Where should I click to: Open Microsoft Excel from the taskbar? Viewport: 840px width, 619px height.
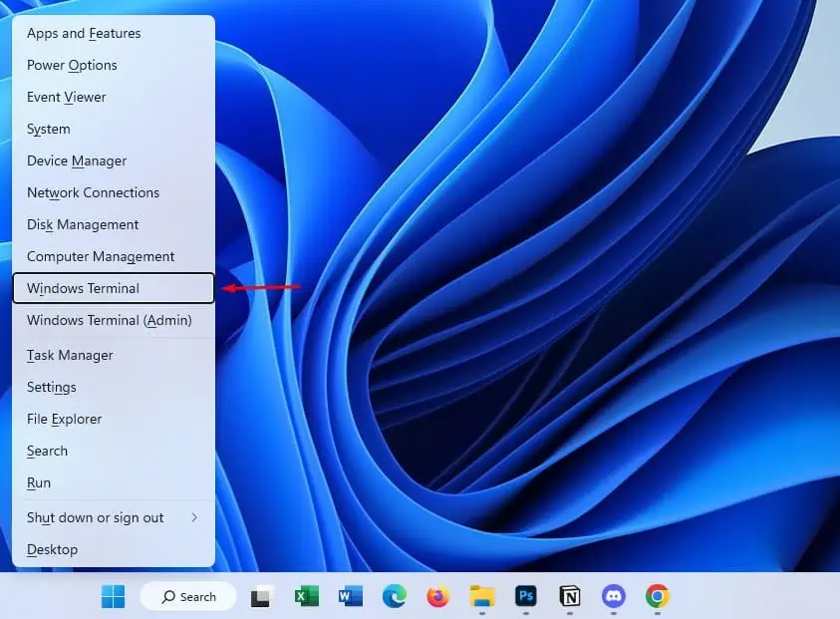coord(306,596)
